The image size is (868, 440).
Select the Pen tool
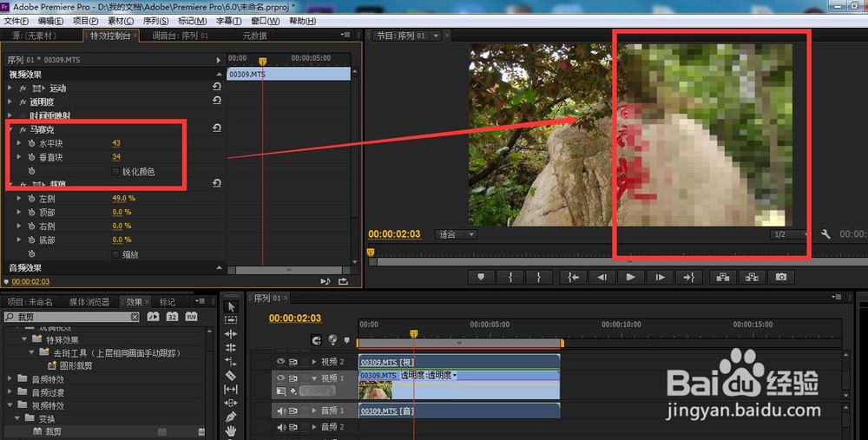click(232, 417)
